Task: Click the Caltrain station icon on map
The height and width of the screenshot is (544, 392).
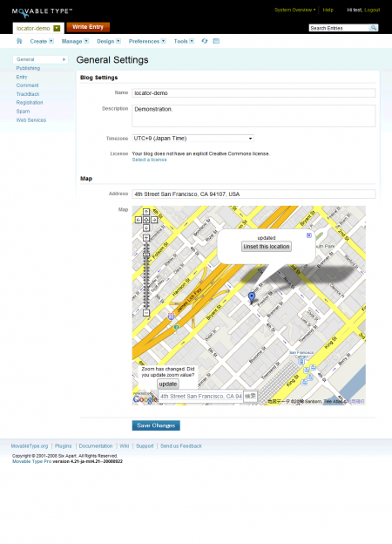Action: 301,362
